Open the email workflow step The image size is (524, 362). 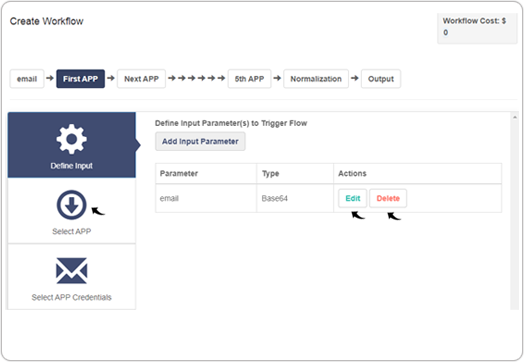tap(27, 79)
